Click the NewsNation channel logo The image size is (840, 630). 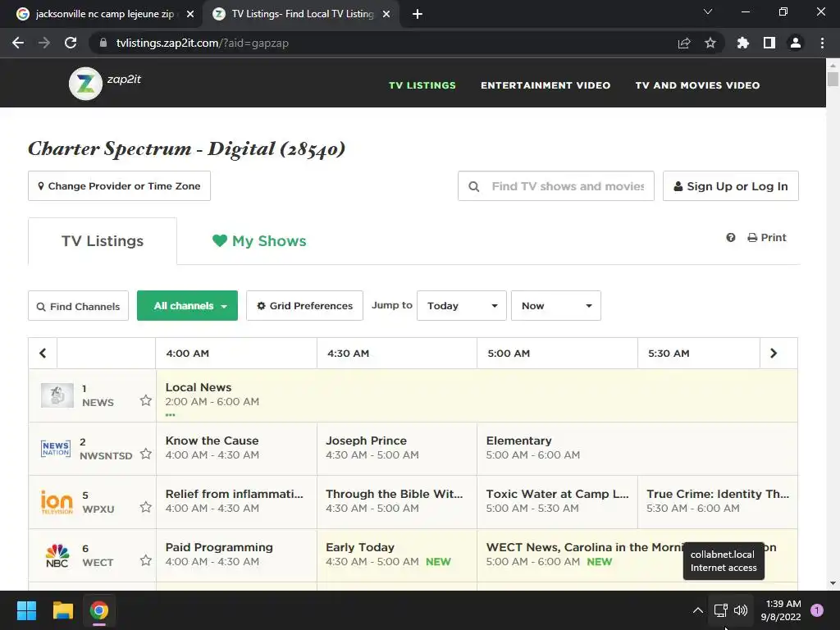tap(56, 449)
